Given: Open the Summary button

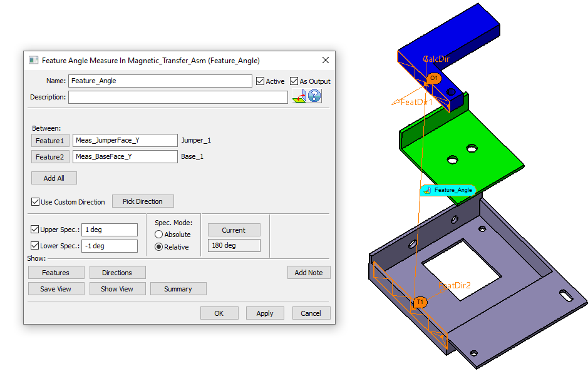Looking at the screenshot, I should (178, 289).
